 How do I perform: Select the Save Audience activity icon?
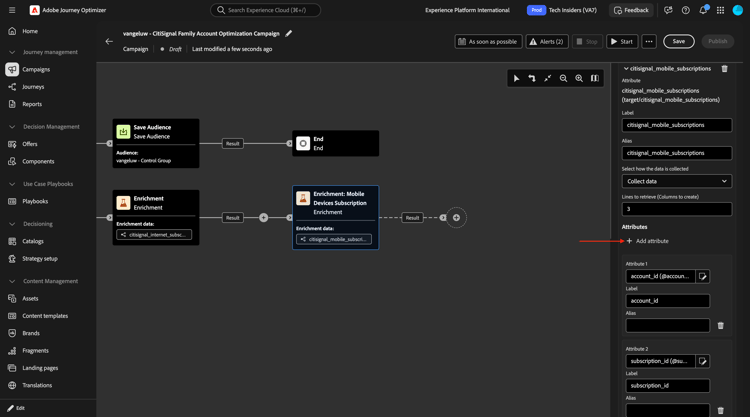point(123,132)
